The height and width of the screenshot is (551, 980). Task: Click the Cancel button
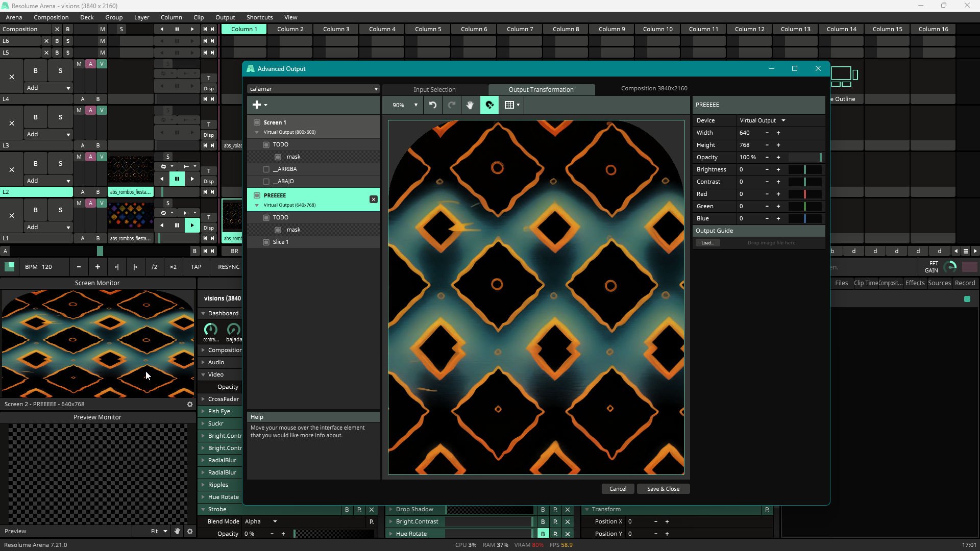click(618, 489)
